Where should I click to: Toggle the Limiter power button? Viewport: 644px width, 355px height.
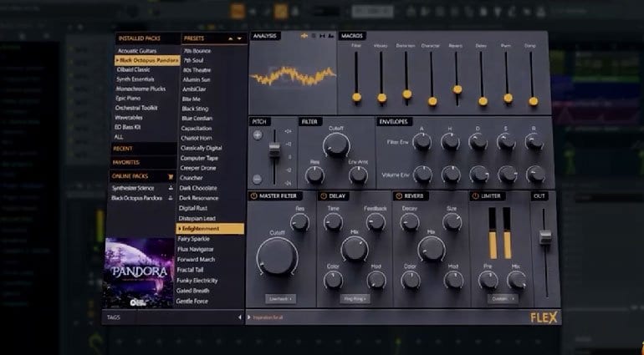click(x=475, y=196)
